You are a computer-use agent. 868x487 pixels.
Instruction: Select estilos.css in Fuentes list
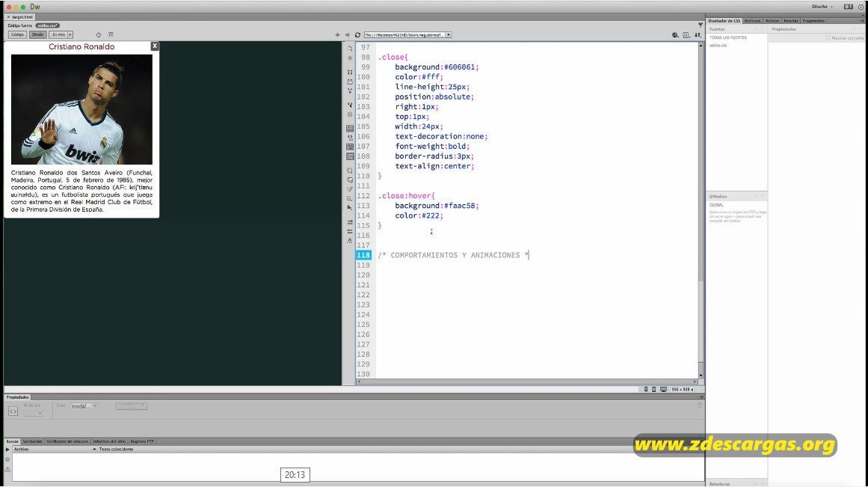coord(718,46)
